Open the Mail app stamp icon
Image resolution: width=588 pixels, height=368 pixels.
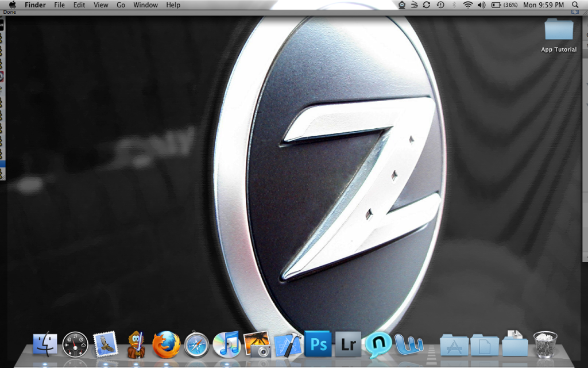coord(105,344)
